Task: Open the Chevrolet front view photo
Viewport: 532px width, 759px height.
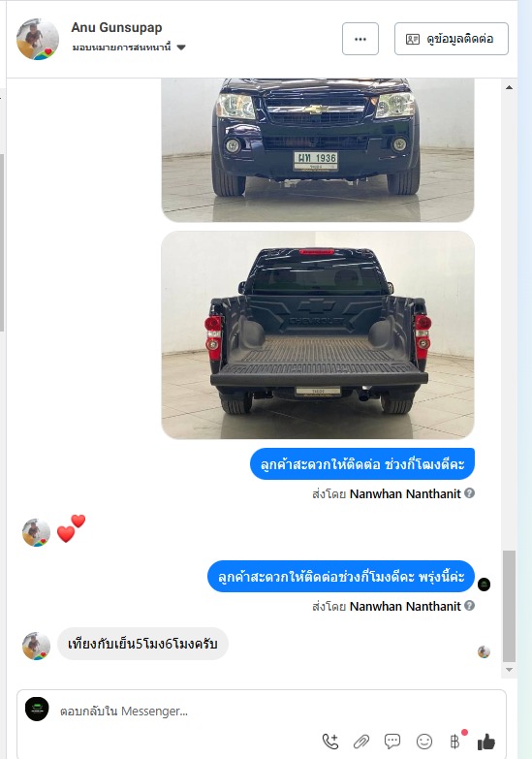Action: [x=318, y=150]
